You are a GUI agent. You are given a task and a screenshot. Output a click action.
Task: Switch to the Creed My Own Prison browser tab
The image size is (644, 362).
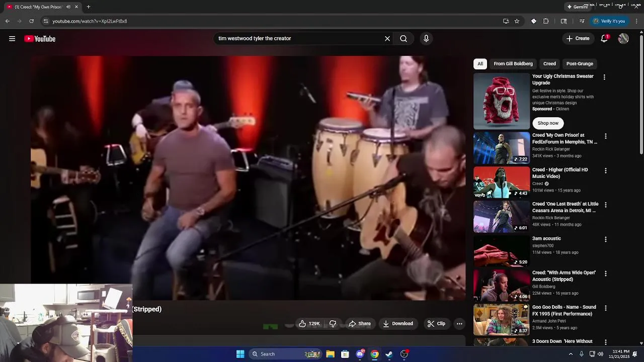[39, 7]
